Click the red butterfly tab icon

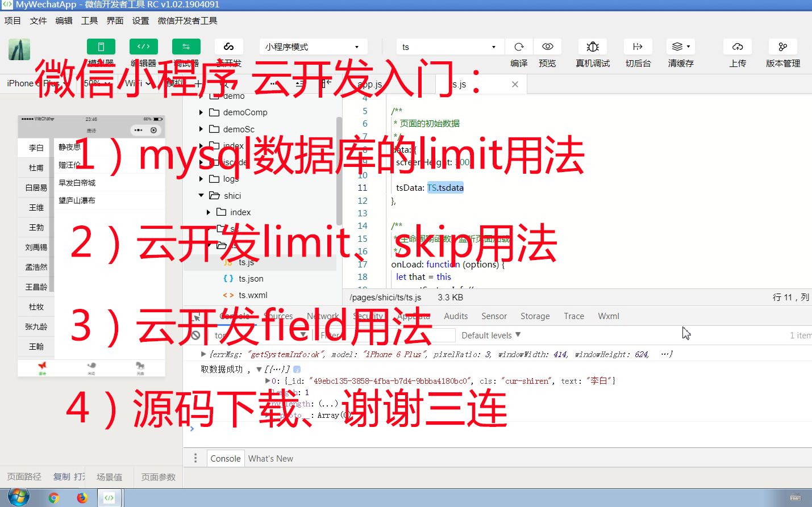pyautogui.click(x=42, y=366)
